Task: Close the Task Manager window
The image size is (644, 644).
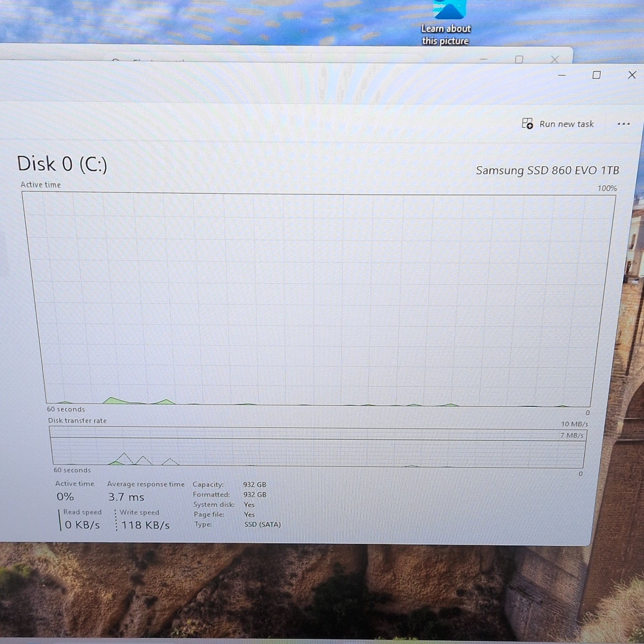Action: (x=632, y=75)
